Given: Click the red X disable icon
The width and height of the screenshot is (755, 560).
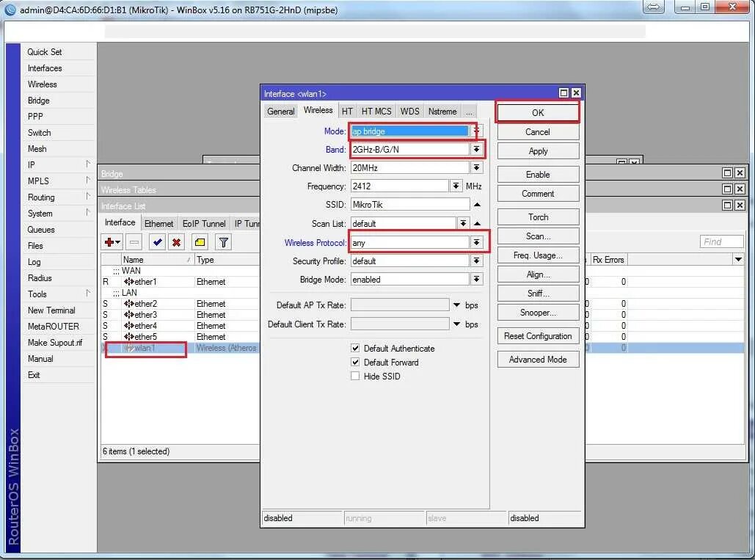Looking at the screenshot, I should tap(176, 242).
